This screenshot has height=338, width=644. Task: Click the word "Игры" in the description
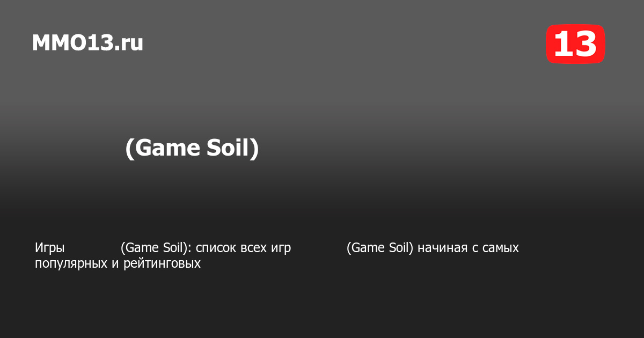(x=50, y=248)
